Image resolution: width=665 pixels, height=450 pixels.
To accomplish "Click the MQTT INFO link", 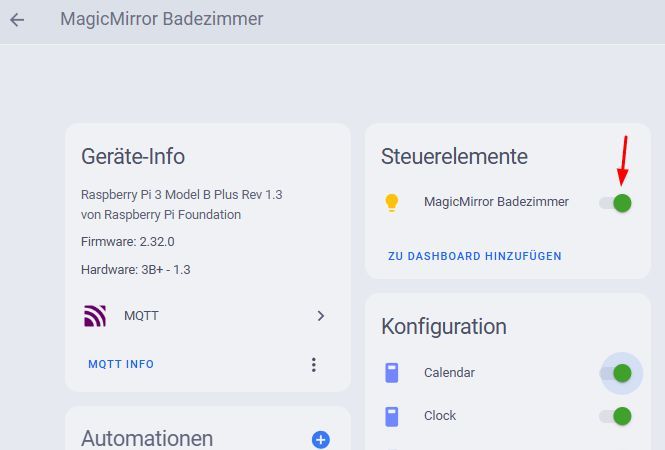I will pyautogui.click(x=121, y=364).
